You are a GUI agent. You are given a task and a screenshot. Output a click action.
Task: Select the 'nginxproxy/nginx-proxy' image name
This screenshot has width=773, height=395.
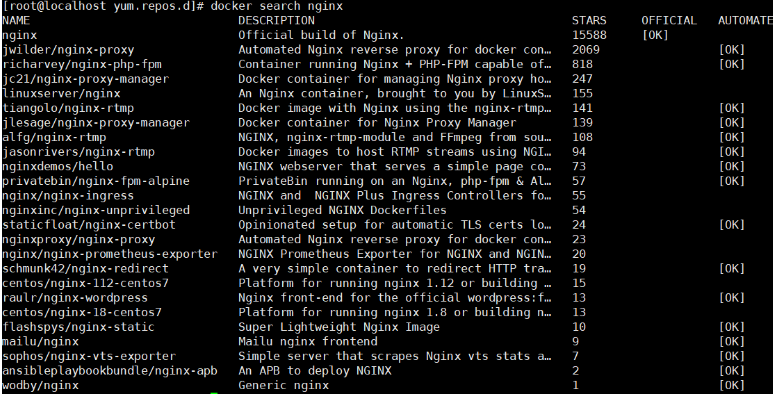78,240
